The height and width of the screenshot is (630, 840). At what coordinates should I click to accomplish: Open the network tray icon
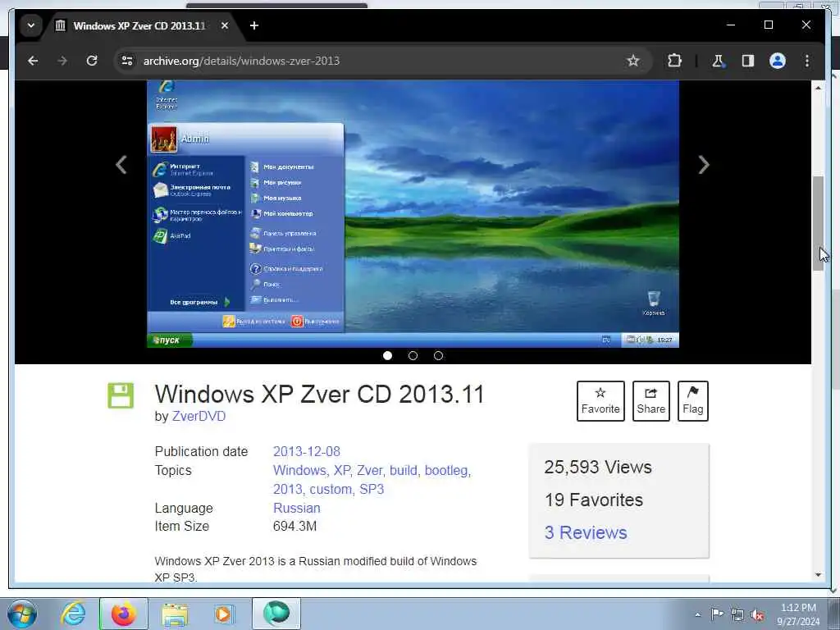tap(737, 615)
